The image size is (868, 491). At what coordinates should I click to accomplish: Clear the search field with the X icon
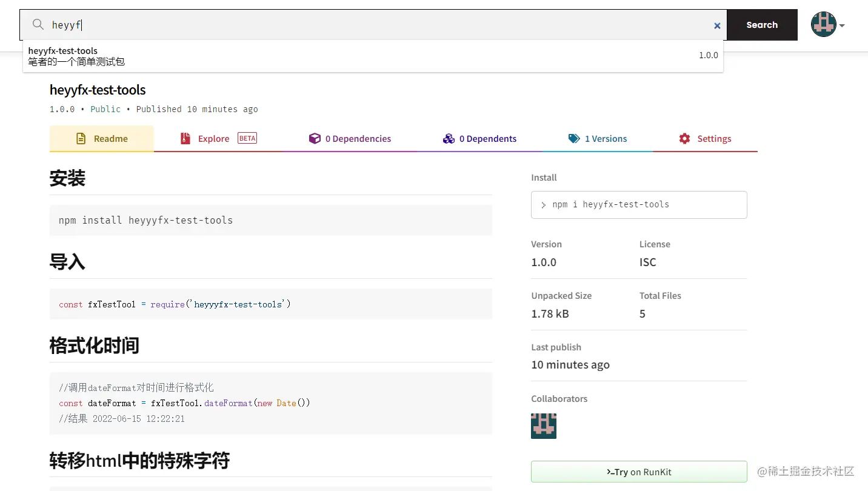pos(717,25)
